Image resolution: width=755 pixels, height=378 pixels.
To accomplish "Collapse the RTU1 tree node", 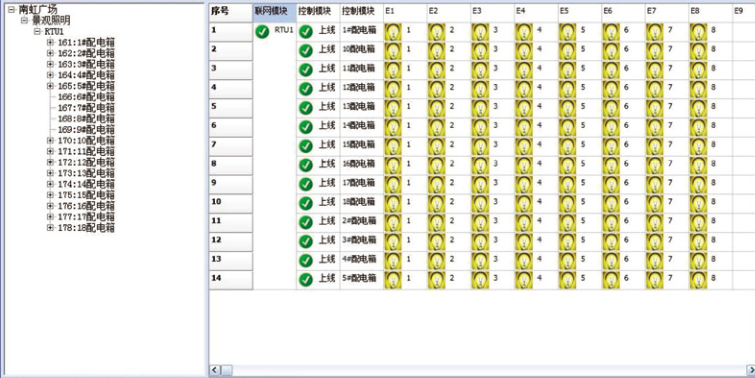I will coord(37,31).
